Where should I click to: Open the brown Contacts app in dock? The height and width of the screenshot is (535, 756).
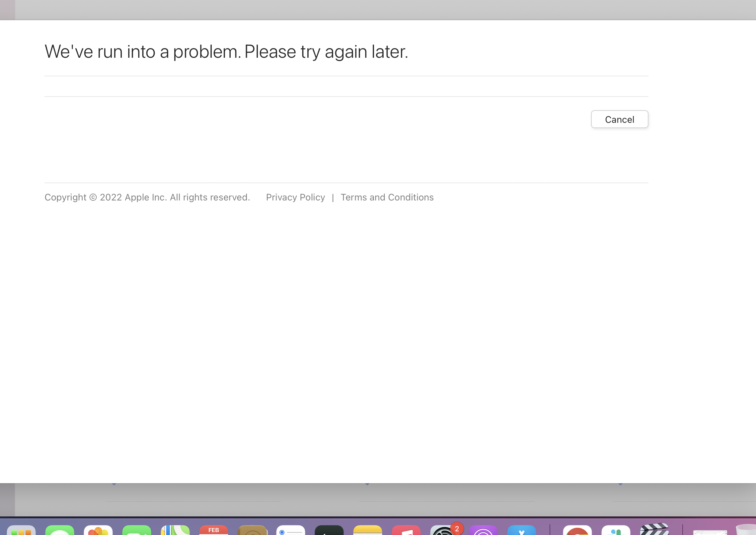pyautogui.click(x=252, y=530)
